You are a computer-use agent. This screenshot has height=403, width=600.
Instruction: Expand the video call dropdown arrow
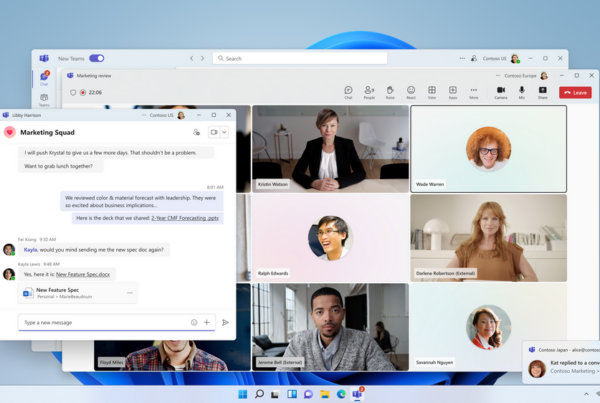point(226,132)
